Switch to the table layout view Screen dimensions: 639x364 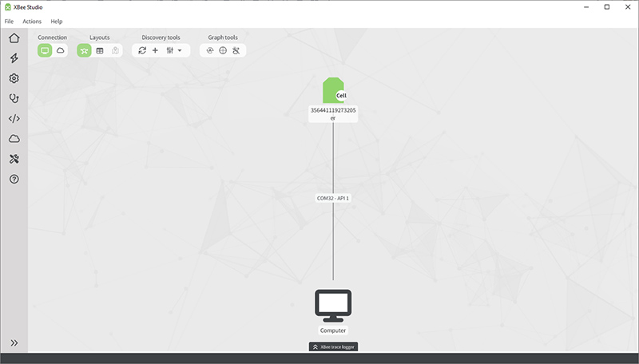tap(100, 50)
